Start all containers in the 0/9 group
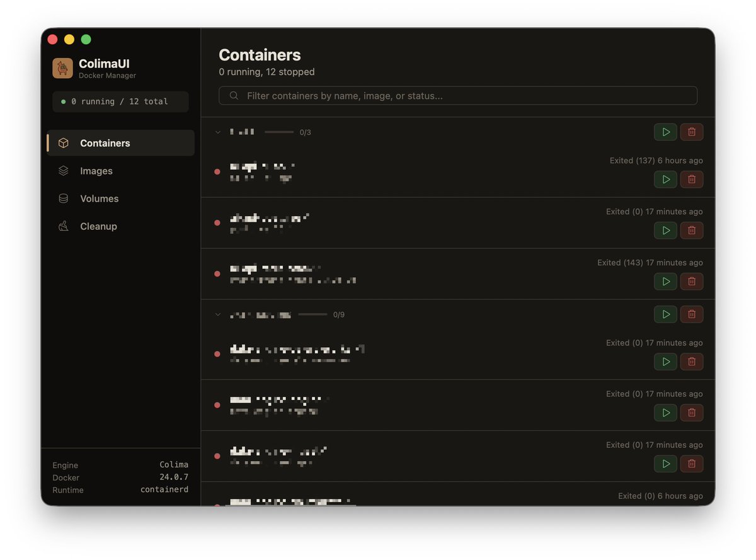 point(666,314)
